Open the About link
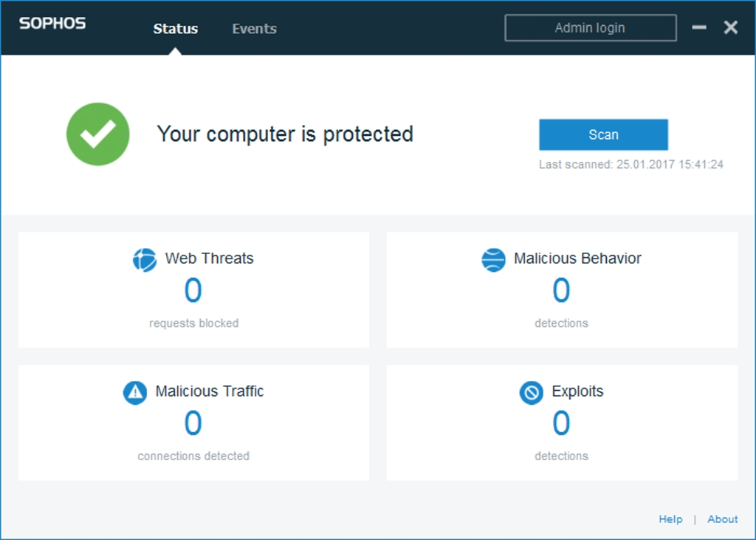This screenshot has width=756, height=540. coord(722,519)
